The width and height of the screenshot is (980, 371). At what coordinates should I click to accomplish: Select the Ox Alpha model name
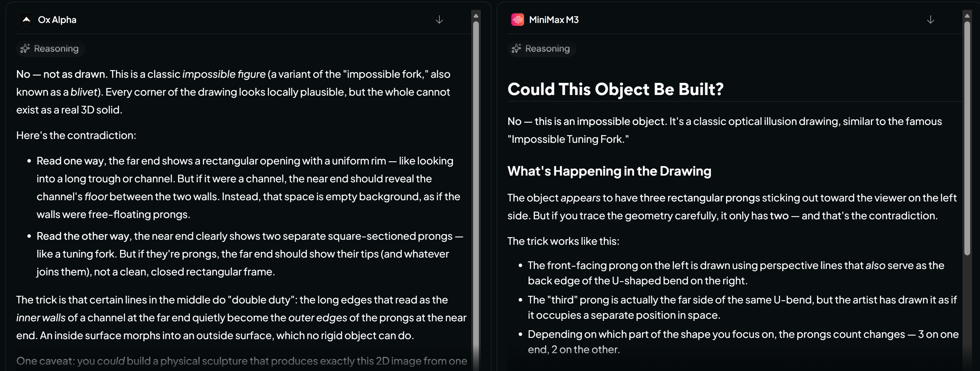(57, 20)
